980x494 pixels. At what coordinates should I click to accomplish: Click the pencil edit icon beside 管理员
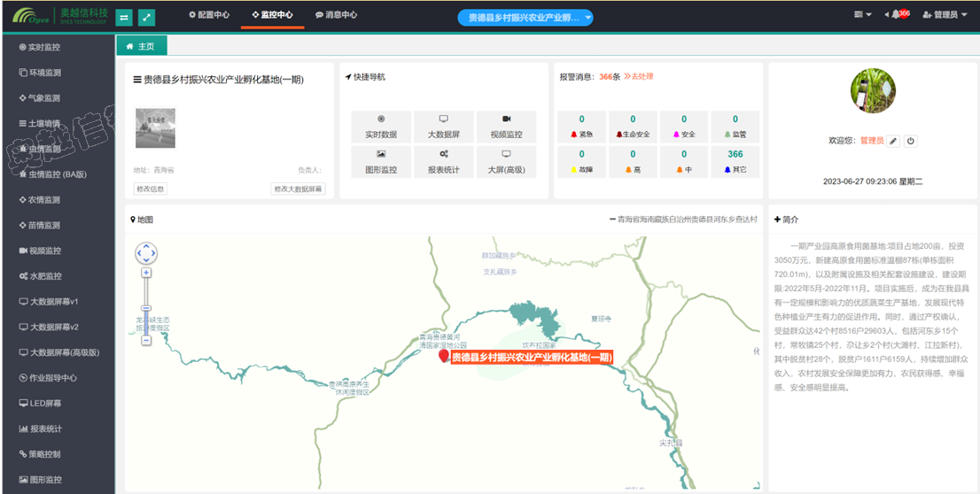click(x=894, y=141)
